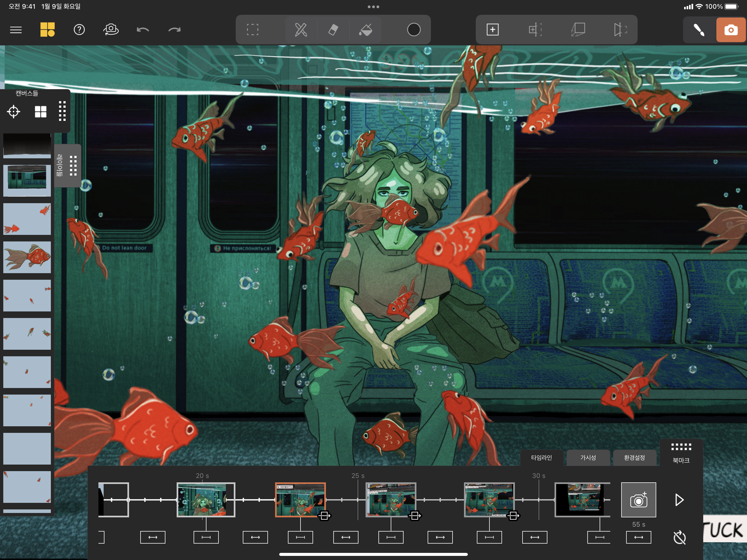Select the paint bucket fill tool

[x=365, y=30]
